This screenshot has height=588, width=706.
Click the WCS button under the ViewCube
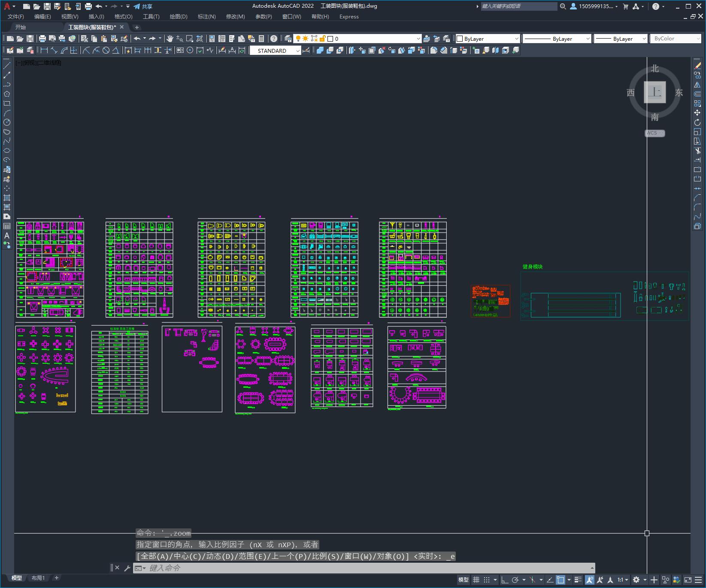pos(654,133)
